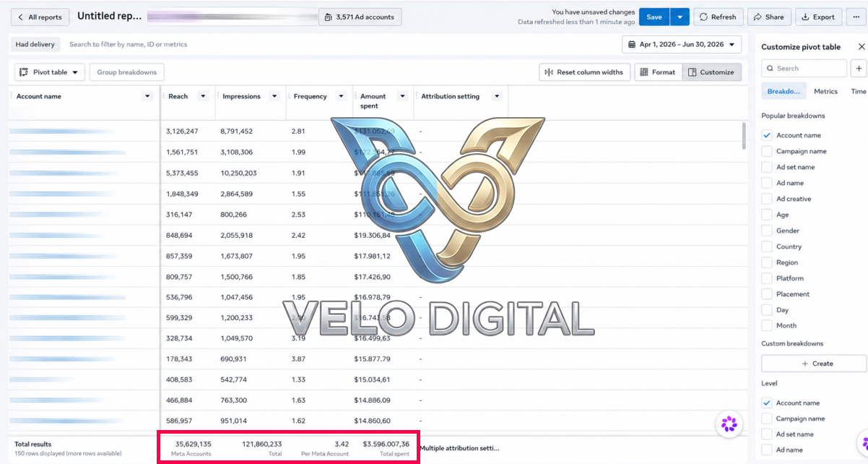Check the Campaign name popular breakdown
The width and height of the screenshot is (868, 464).
pyautogui.click(x=767, y=151)
